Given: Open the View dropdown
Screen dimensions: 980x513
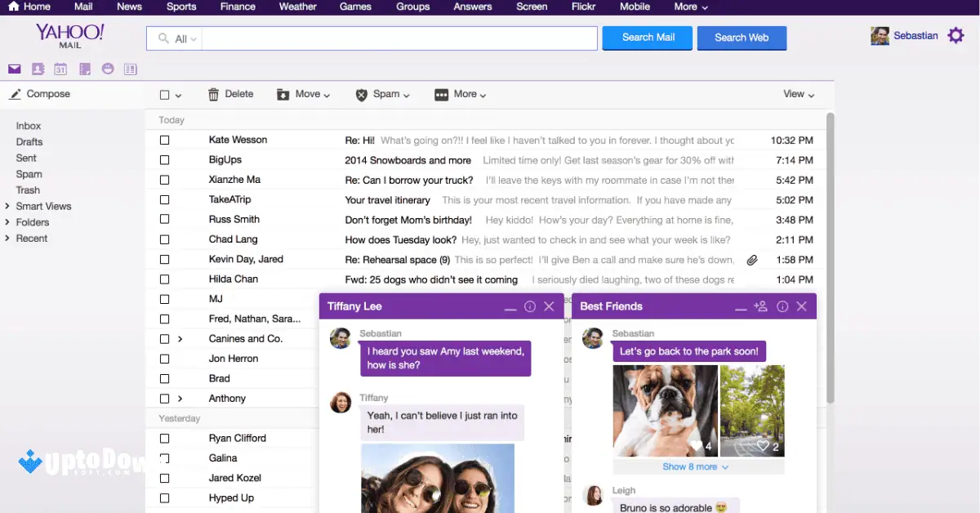Looking at the screenshot, I should tap(796, 94).
